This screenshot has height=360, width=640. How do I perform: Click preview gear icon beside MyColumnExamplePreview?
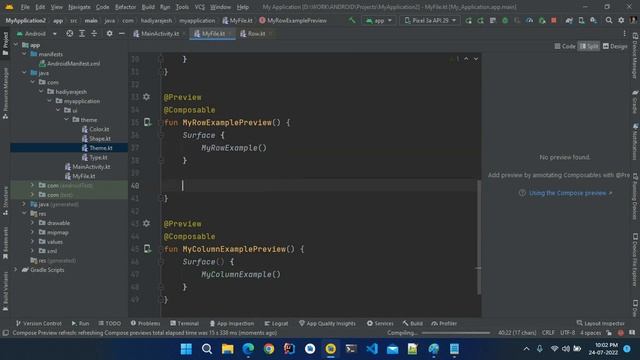(147, 223)
